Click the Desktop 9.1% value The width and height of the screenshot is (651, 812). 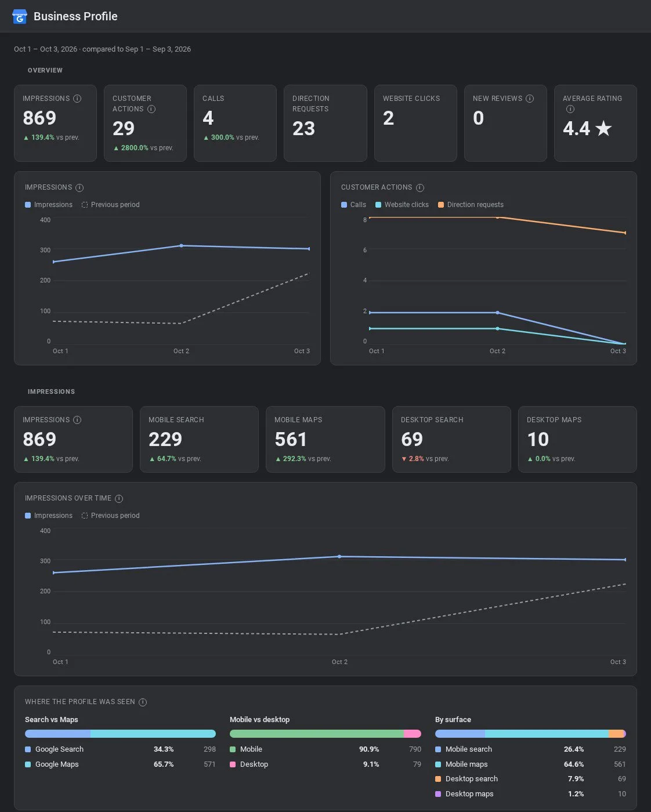pyautogui.click(x=371, y=764)
